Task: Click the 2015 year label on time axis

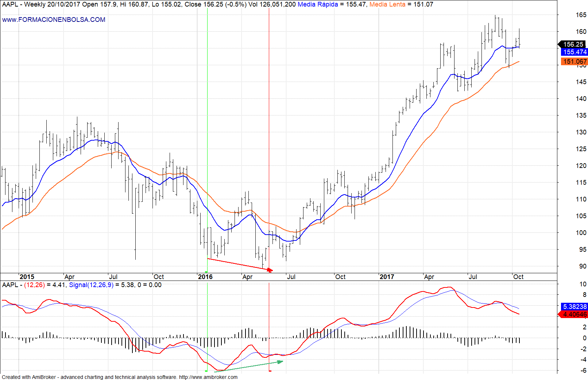Action: coord(27,277)
